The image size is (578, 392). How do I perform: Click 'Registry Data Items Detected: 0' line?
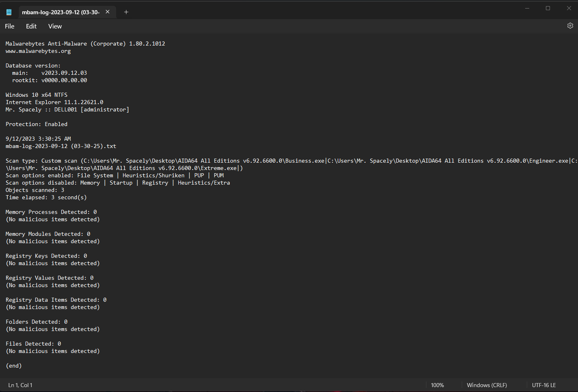point(56,300)
